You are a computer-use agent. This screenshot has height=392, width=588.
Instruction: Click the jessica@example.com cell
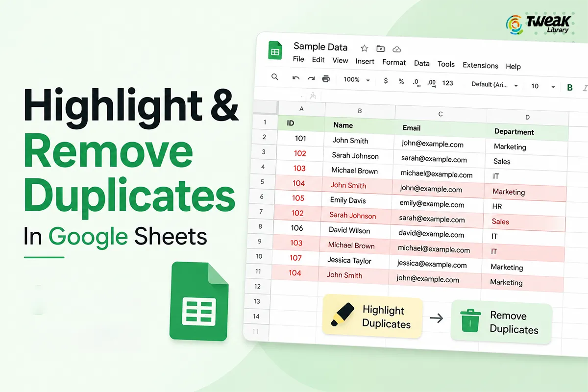435,265
